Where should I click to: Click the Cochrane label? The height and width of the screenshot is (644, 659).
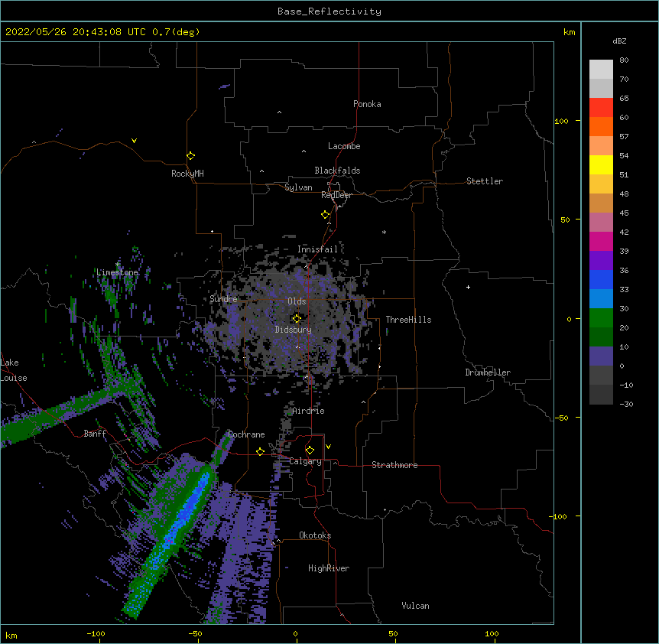click(246, 434)
